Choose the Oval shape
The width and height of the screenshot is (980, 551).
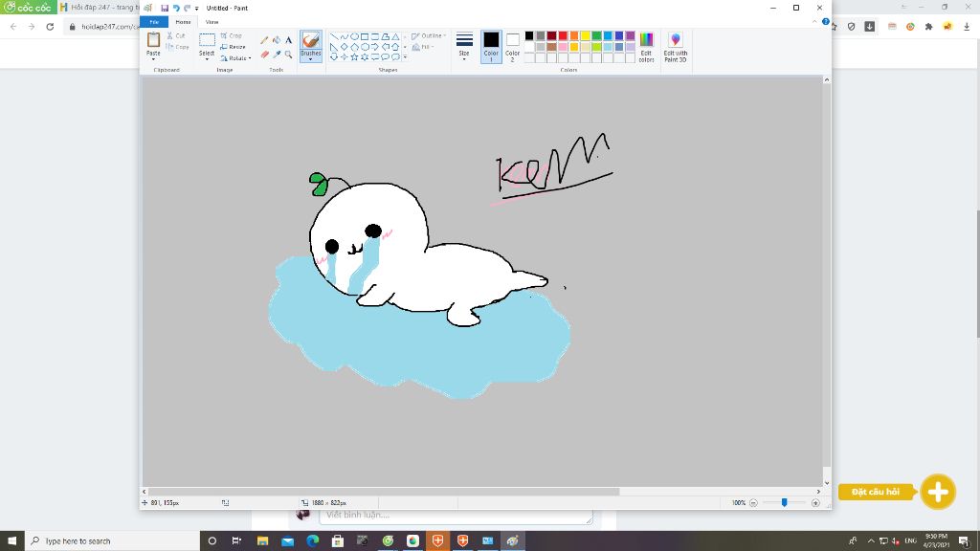354,37
